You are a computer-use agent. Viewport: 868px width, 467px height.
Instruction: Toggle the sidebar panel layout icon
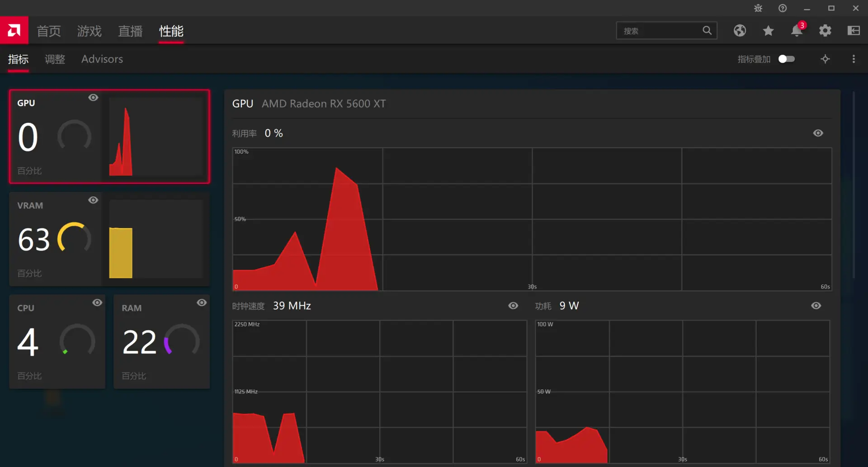pos(854,30)
